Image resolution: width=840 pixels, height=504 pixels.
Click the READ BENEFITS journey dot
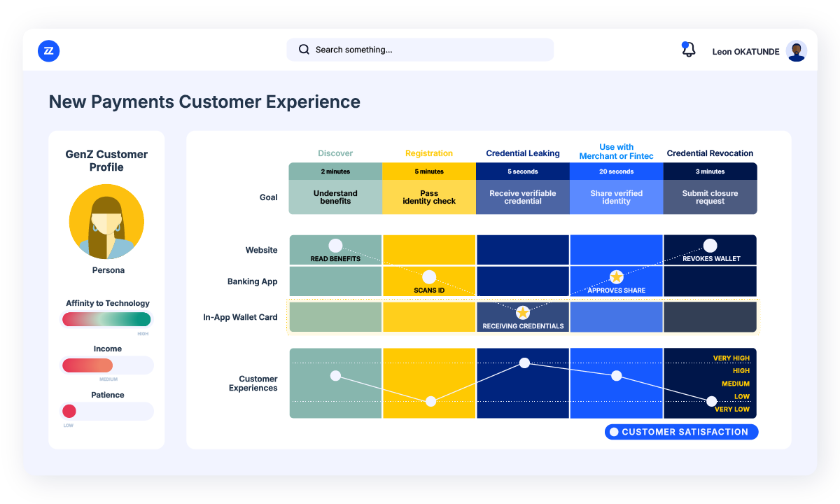click(x=335, y=246)
